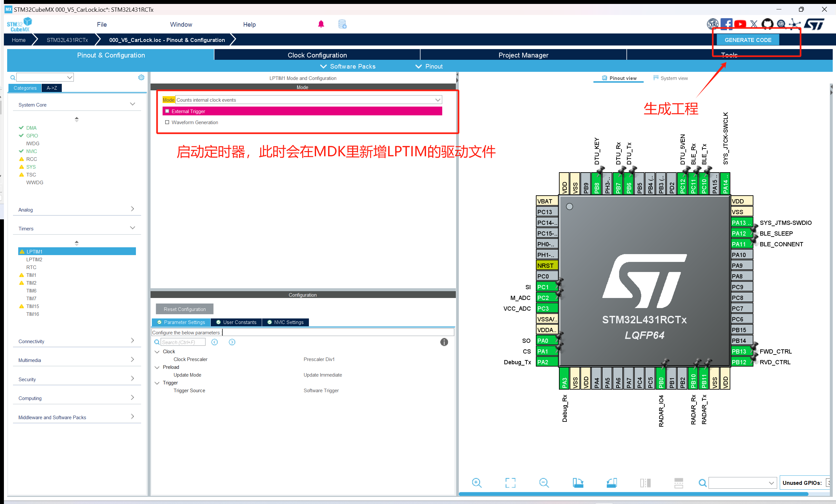The image size is (836, 504).
Task: Open the YouTube icon link
Action: pyautogui.click(x=740, y=24)
